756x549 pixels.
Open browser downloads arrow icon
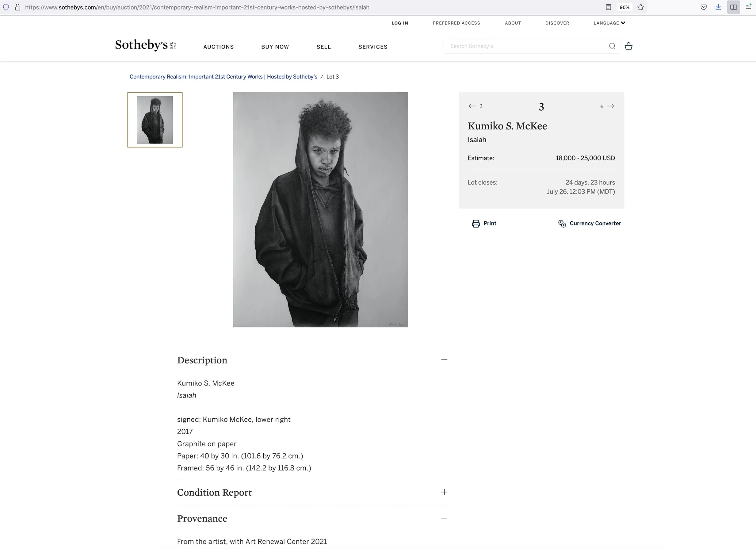point(718,7)
